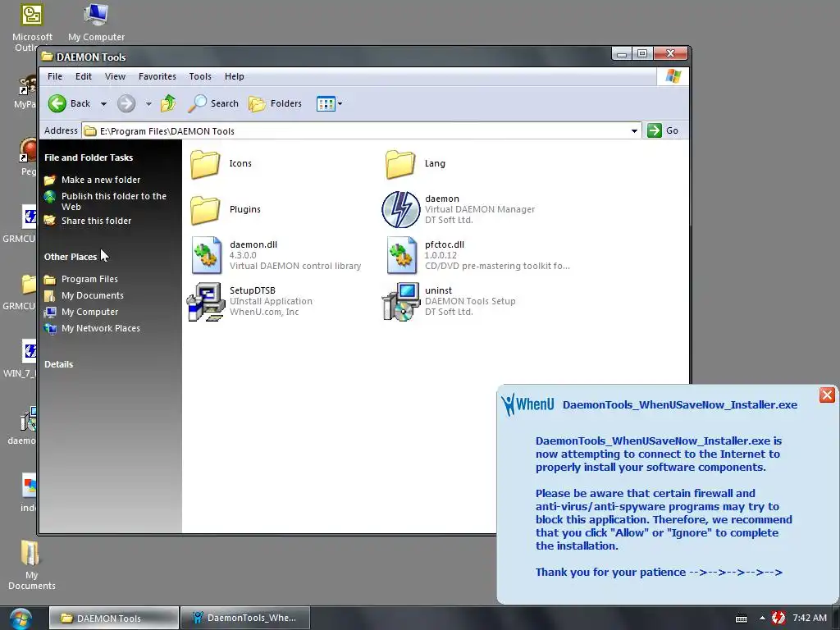Click the 7:42 AM clock
The height and width of the screenshot is (630, 840).
[810, 619]
